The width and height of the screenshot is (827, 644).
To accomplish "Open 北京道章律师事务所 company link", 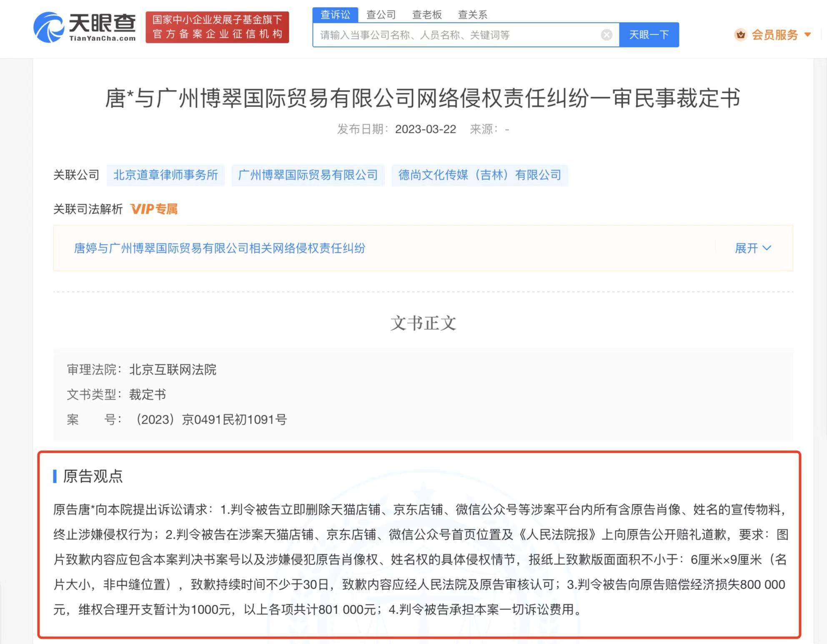I will tap(165, 175).
